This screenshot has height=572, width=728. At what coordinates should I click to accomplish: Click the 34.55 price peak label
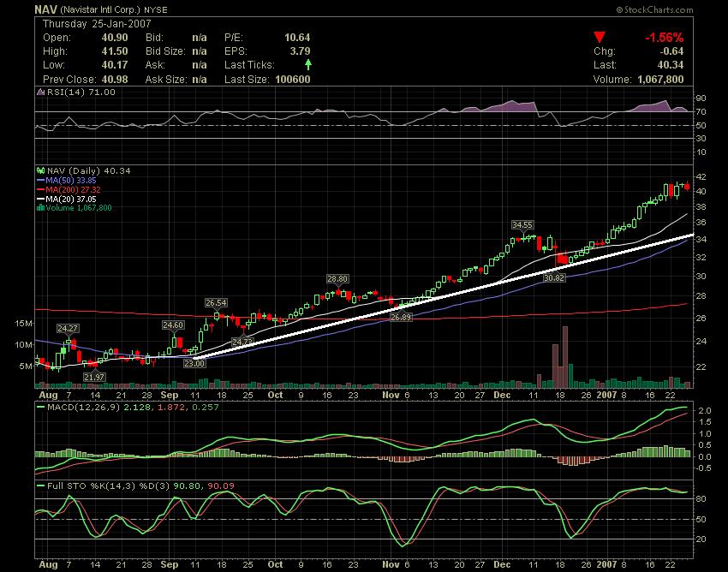click(x=522, y=224)
